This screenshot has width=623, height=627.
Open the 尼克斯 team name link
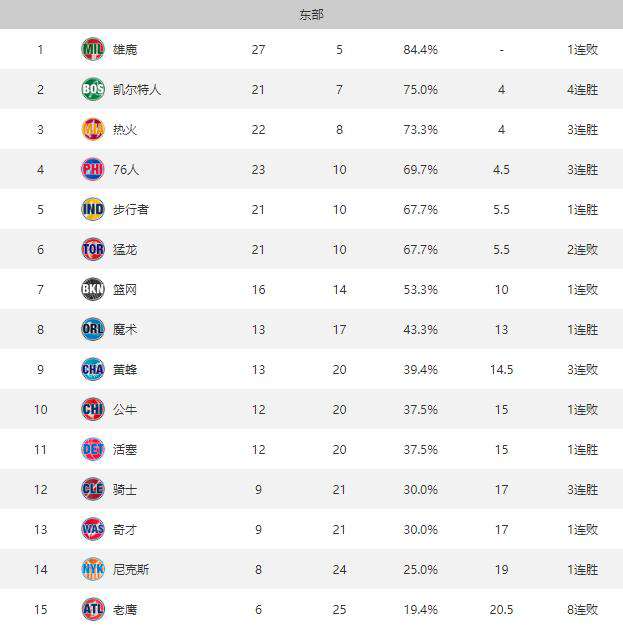pos(131,569)
